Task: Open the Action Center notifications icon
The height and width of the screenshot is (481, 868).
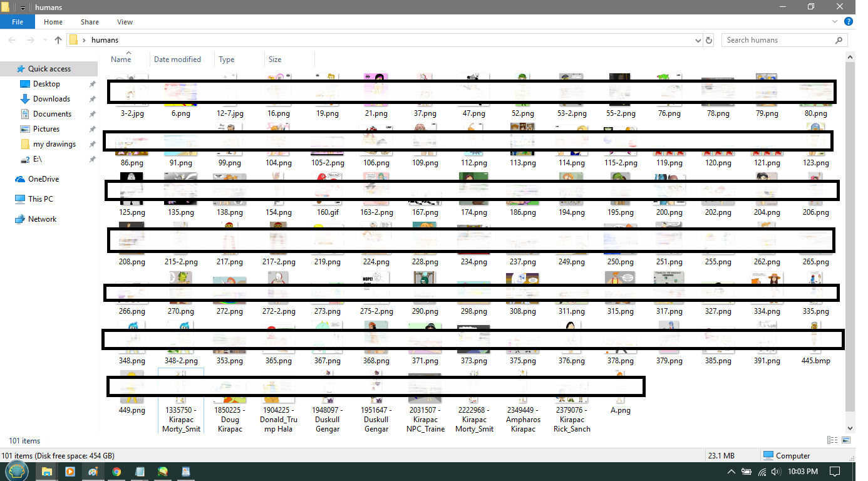Action: pos(835,472)
